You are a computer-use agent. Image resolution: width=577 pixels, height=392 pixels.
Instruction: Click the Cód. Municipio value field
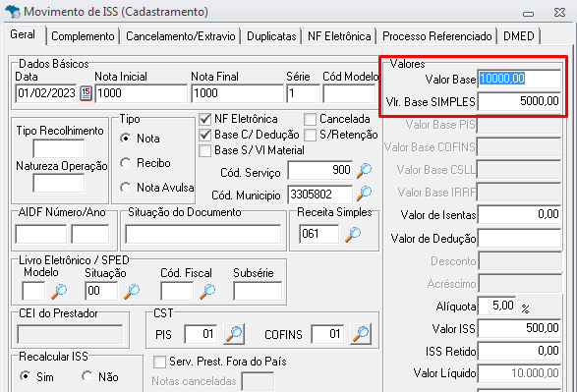[320, 195]
